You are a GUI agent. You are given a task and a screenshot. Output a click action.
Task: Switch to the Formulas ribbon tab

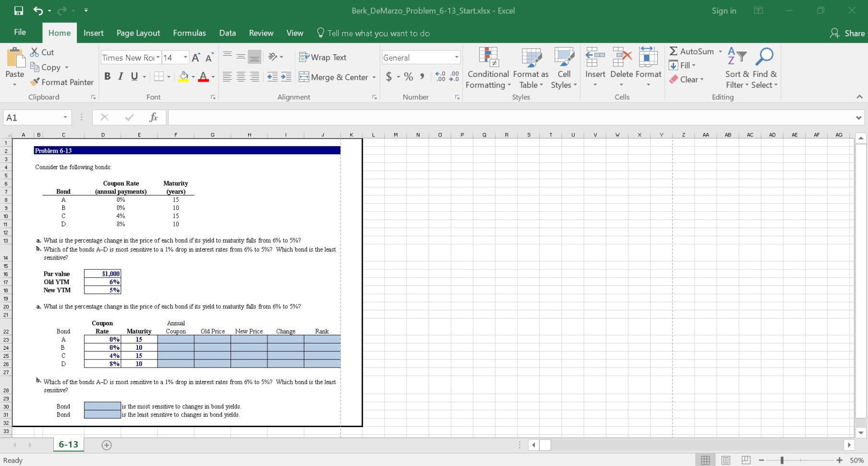[x=189, y=33]
